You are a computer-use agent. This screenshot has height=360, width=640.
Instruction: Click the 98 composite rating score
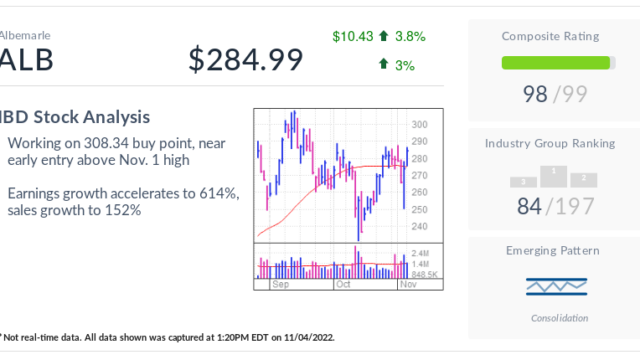535,94
